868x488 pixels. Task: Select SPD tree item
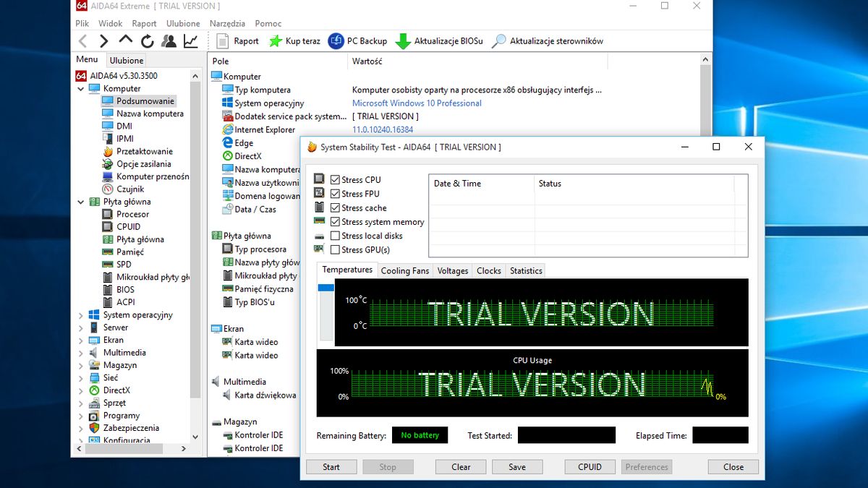pos(124,265)
